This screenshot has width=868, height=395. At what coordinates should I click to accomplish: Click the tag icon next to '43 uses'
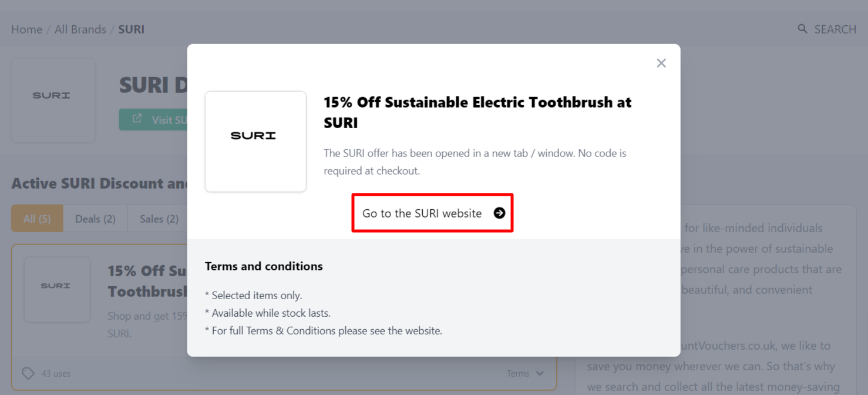28,373
